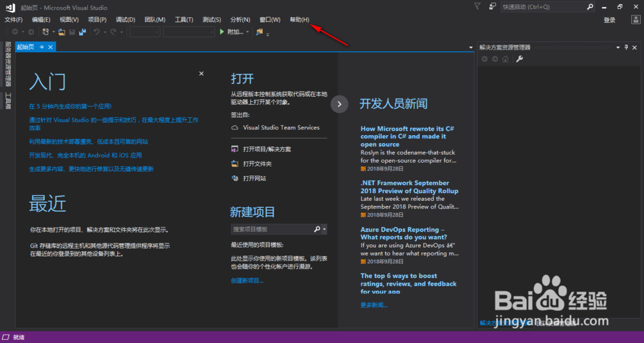Click the 创建新项目 link

click(247, 281)
